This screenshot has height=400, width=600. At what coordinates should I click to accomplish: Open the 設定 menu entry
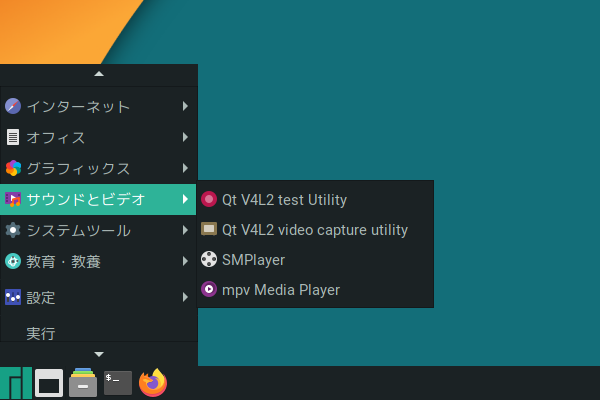click(99, 297)
